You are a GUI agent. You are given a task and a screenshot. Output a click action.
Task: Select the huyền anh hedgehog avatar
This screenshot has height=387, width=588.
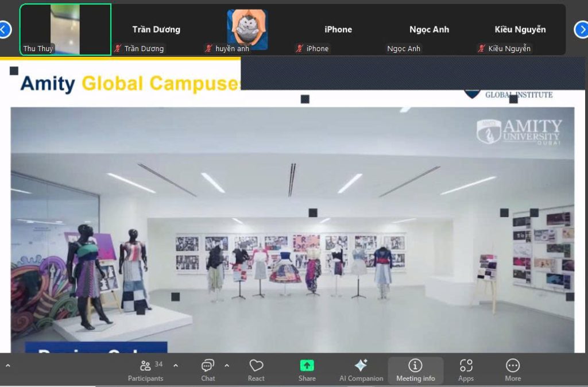247,29
